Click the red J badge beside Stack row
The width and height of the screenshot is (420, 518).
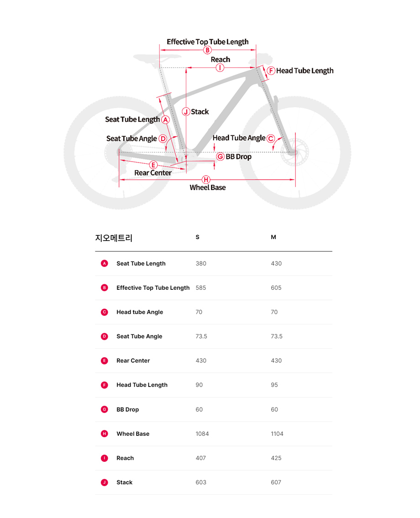tap(105, 482)
